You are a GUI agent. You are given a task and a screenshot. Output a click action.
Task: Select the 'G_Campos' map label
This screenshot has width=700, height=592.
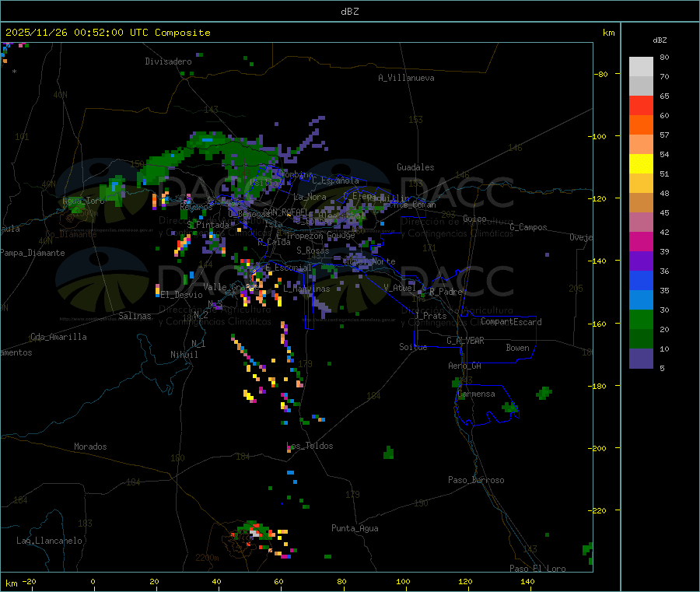point(529,227)
